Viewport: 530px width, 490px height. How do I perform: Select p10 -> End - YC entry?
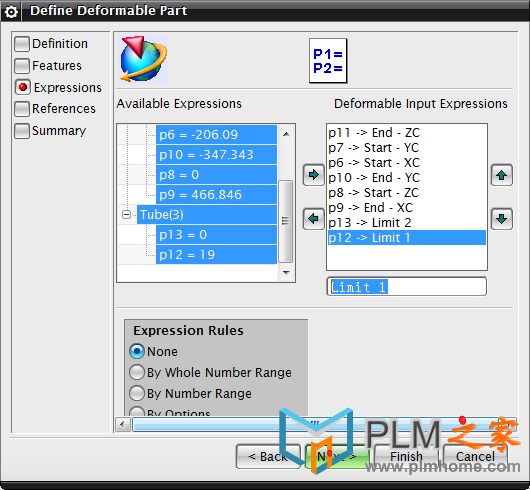407,178
